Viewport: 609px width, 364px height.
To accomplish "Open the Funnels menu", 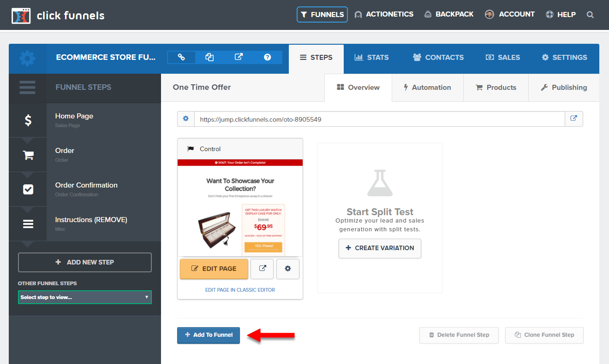I will [x=322, y=14].
